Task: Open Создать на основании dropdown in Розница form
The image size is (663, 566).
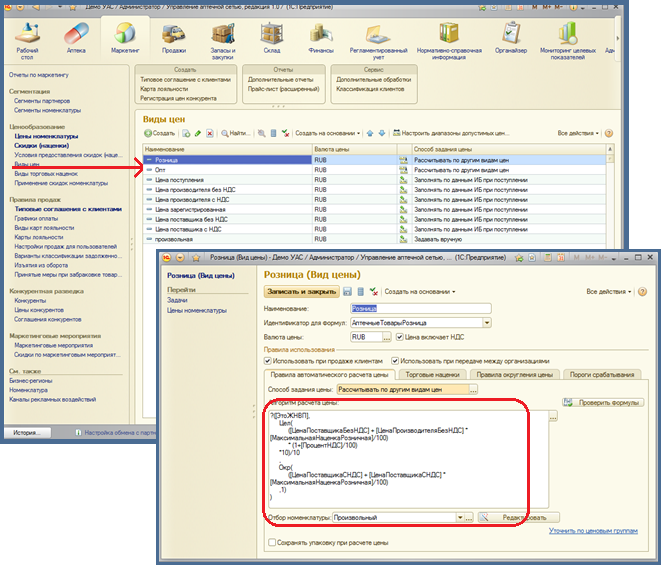Action: [x=419, y=292]
